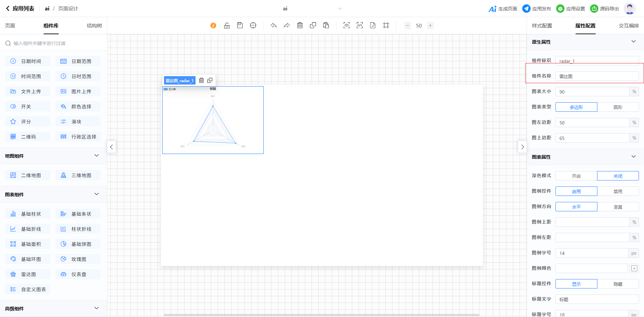Click the trash icon in the top toolbar

click(x=300, y=25)
